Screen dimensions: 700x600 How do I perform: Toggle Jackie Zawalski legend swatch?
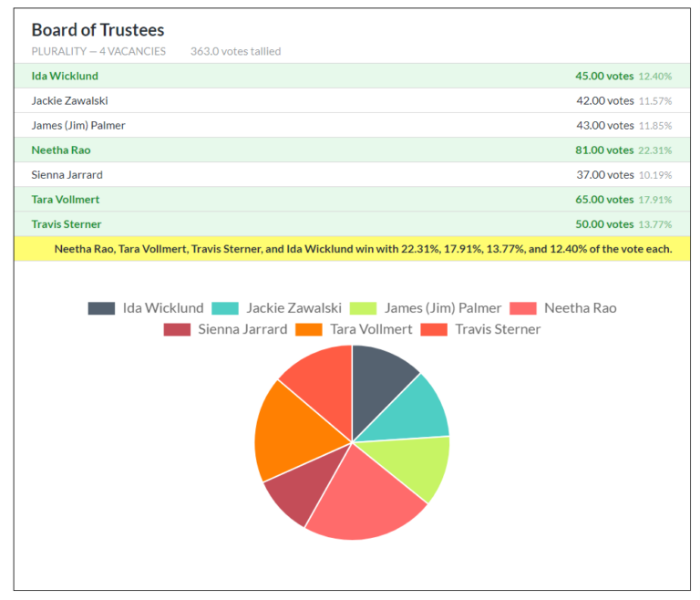(225, 308)
